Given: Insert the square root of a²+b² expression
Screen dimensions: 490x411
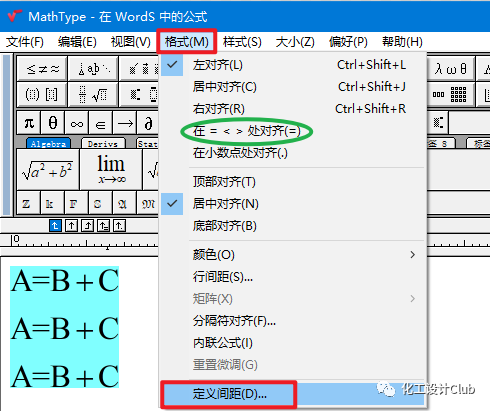Looking at the screenshot, I should click(x=48, y=170).
